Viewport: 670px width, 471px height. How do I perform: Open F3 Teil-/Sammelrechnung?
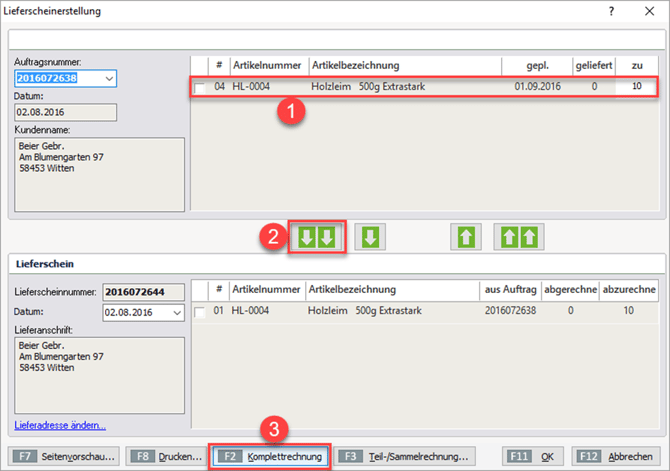404,456
